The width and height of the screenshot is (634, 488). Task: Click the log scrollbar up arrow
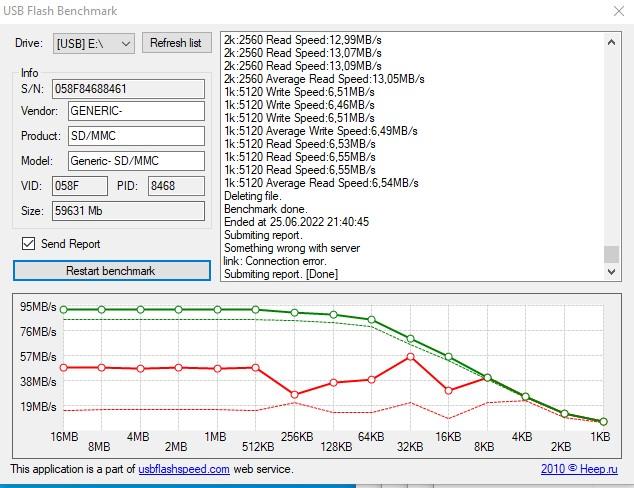point(611,40)
